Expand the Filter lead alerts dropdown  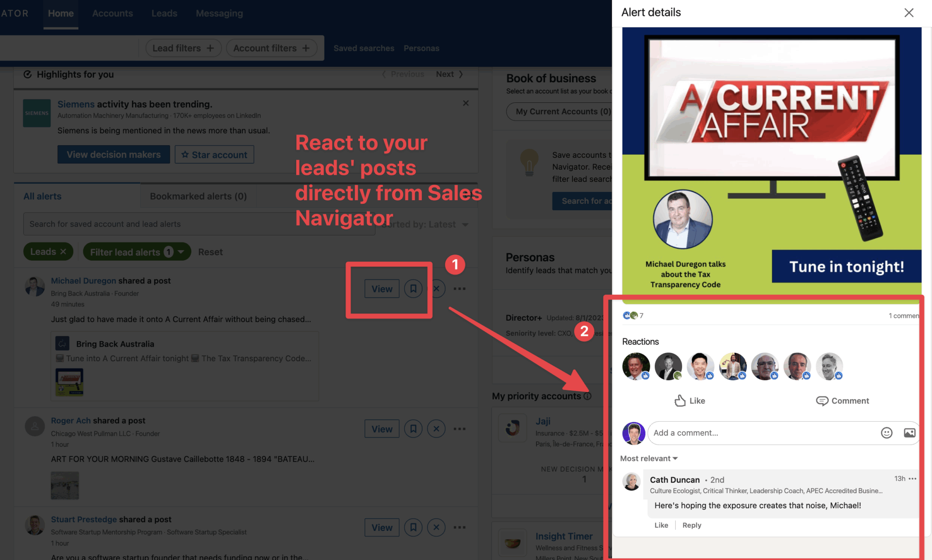[136, 252]
